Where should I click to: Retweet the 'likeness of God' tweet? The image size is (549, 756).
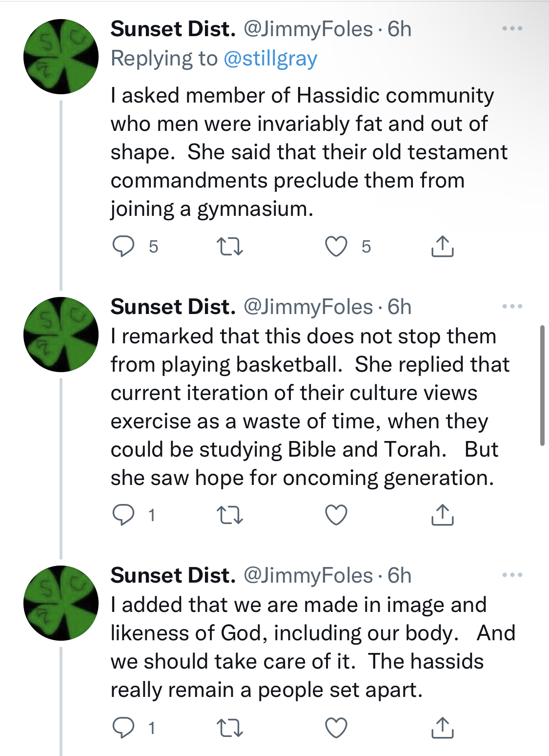pos(229,728)
